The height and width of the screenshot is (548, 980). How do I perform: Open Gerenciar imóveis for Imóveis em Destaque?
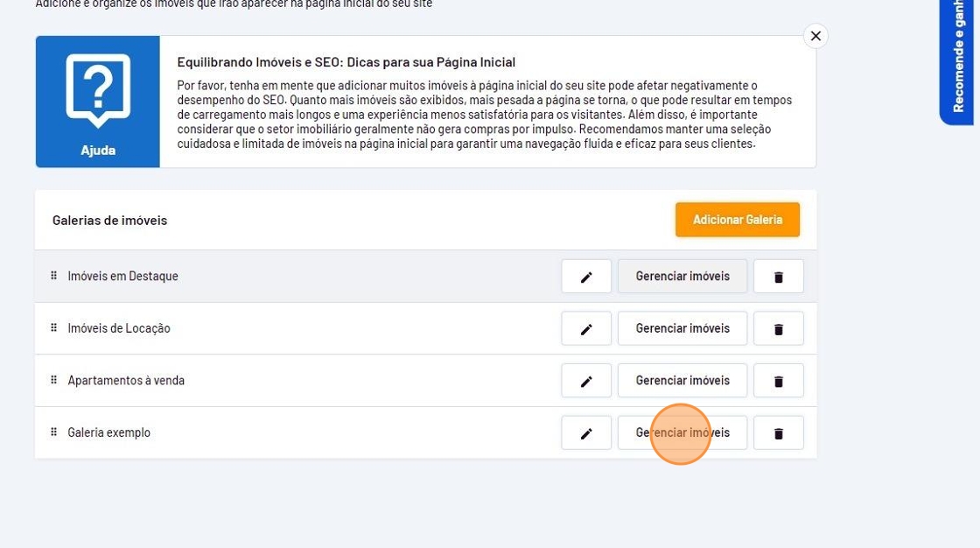point(682,277)
